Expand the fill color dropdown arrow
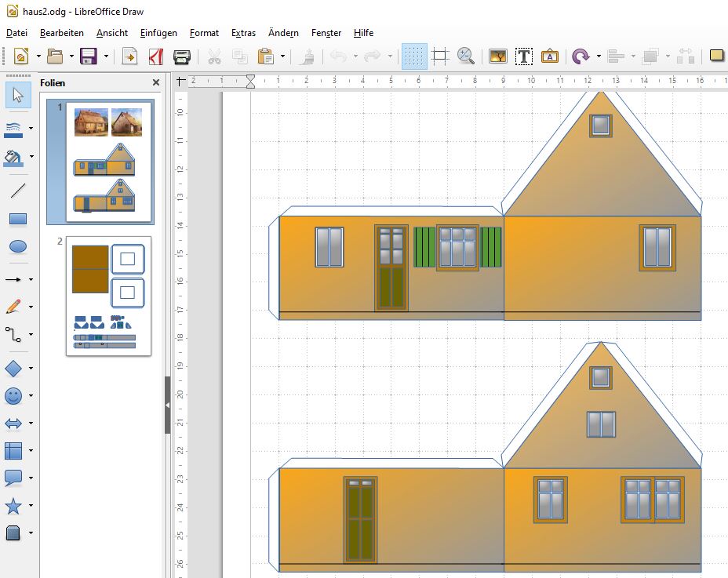Image resolution: width=728 pixels, height=578 pixels. tap(31, 156)
